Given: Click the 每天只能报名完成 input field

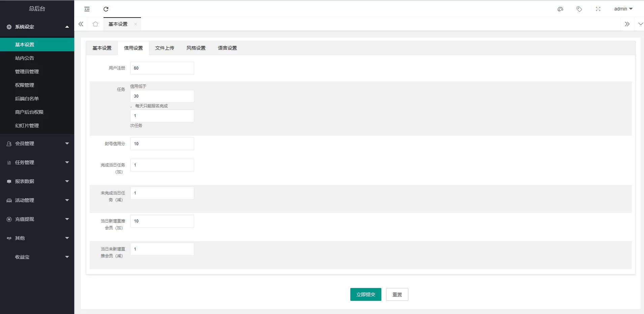Looking at the screenshot, I should point(162,116).
